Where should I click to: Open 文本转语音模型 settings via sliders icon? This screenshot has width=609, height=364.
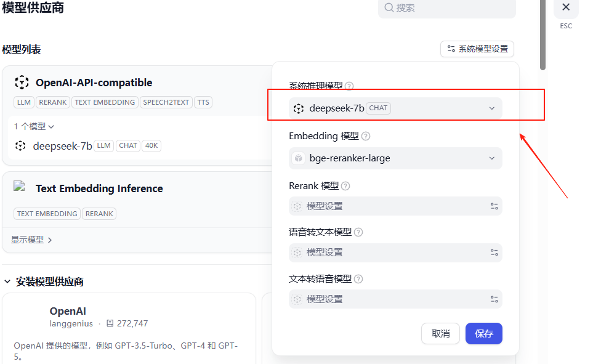[494, 299]
